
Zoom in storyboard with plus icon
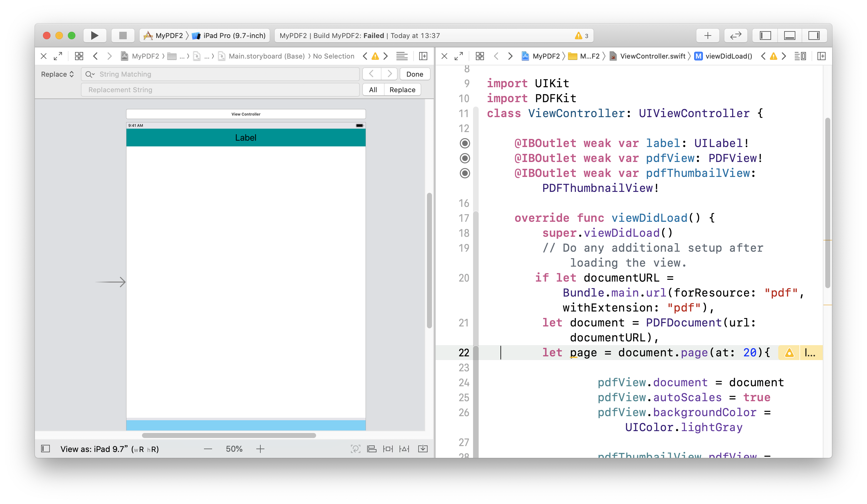click(260, 449)
